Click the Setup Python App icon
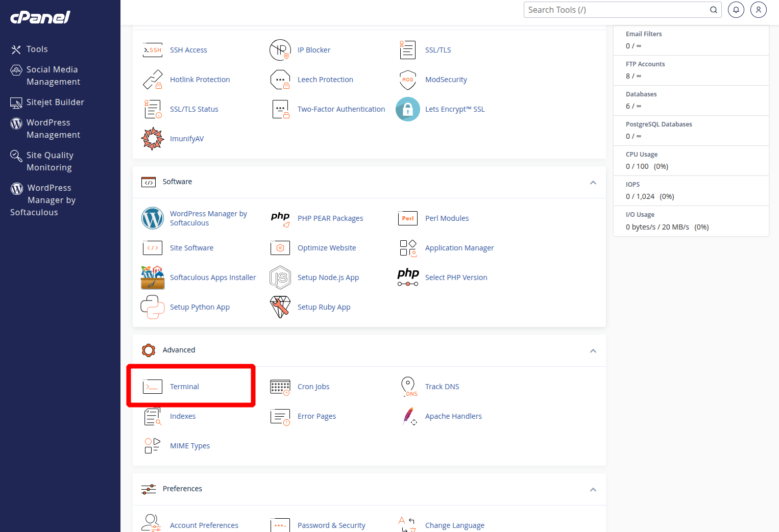Viewport: 779px width, 532px height. (x=153, y=307)
